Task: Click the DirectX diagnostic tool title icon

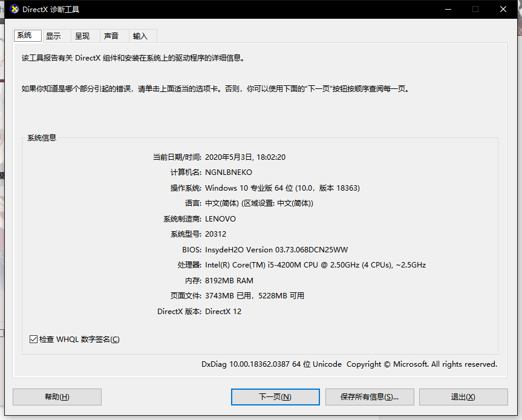Action: tap(15, 9)
